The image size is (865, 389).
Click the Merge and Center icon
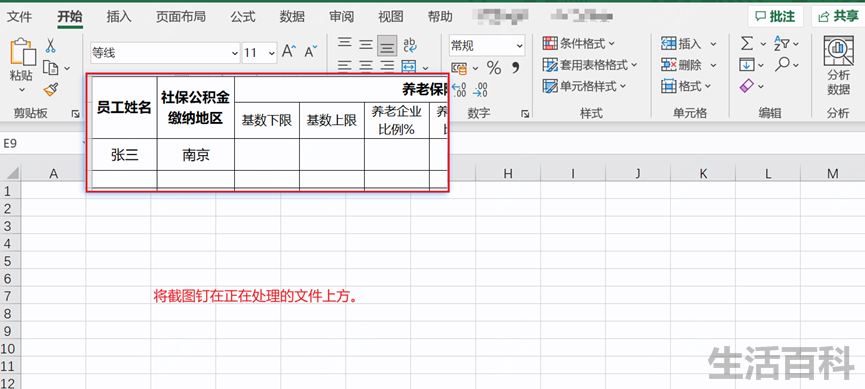coord(409,67)
